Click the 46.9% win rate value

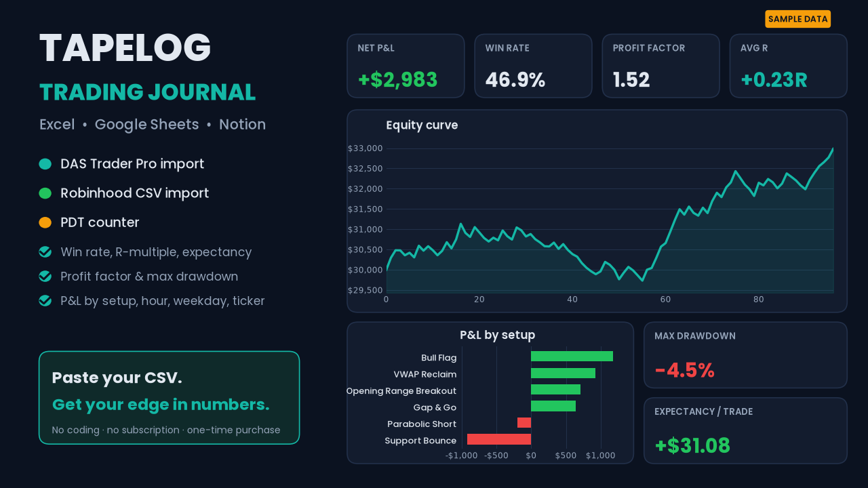[x=515, y=80]
